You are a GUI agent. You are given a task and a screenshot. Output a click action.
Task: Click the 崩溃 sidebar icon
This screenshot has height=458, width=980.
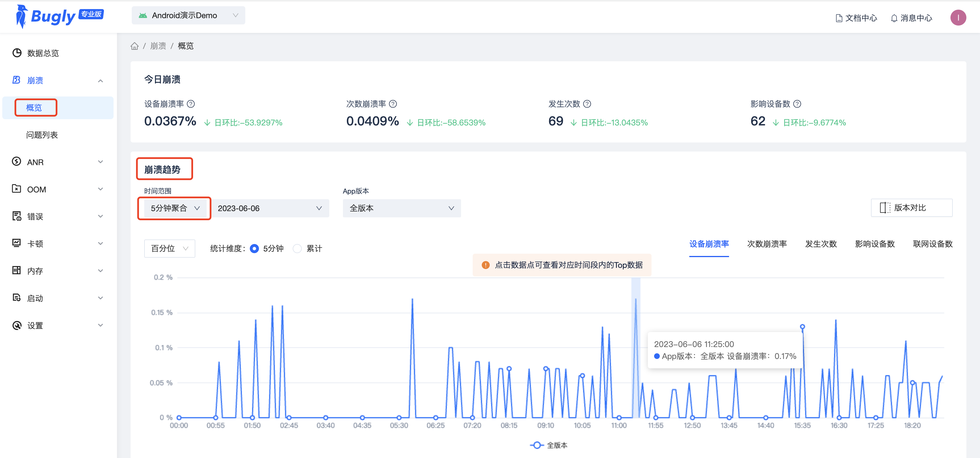[x=16, y=80]
